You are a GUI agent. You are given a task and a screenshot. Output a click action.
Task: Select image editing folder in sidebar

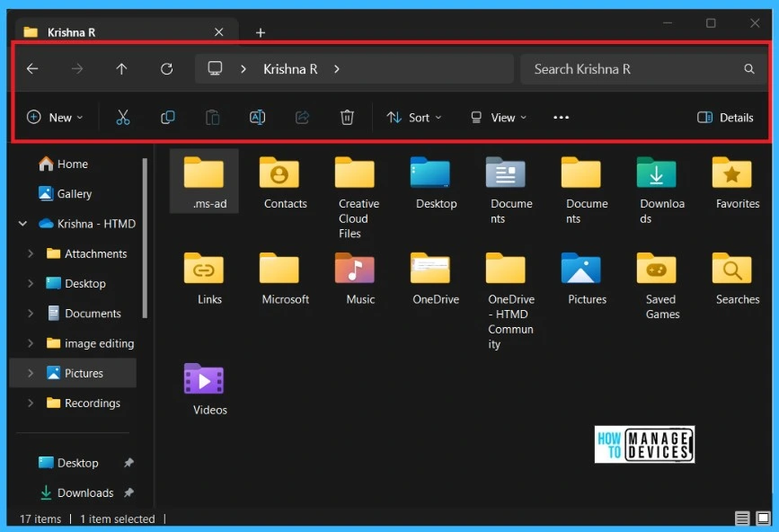click(x=90, y=343)
